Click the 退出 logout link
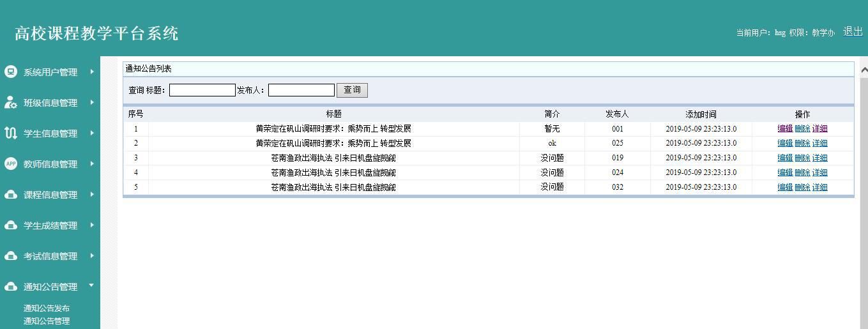Image resolution: width=868 pixels, height=329 pixels. [x=853, y=31]
